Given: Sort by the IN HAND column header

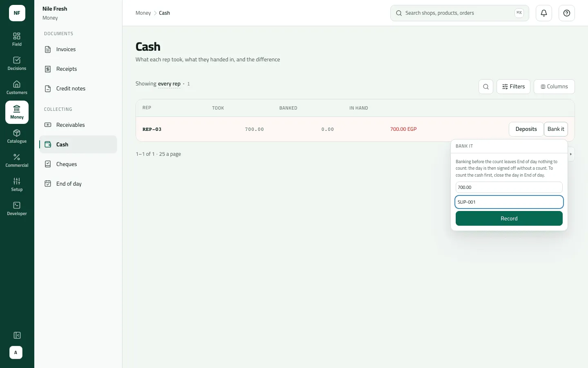Looking at the screenshot, I should click(x=359, y=108).
